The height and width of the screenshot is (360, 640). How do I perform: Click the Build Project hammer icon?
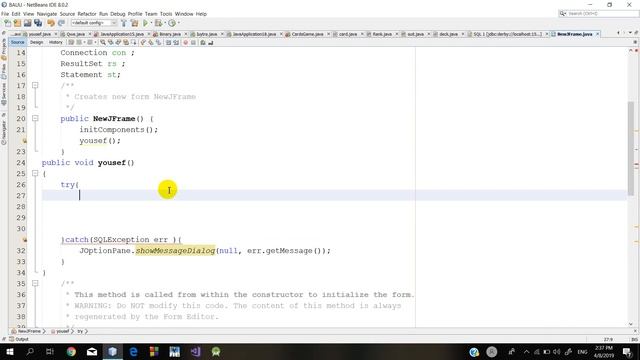(x=124, y=23)
